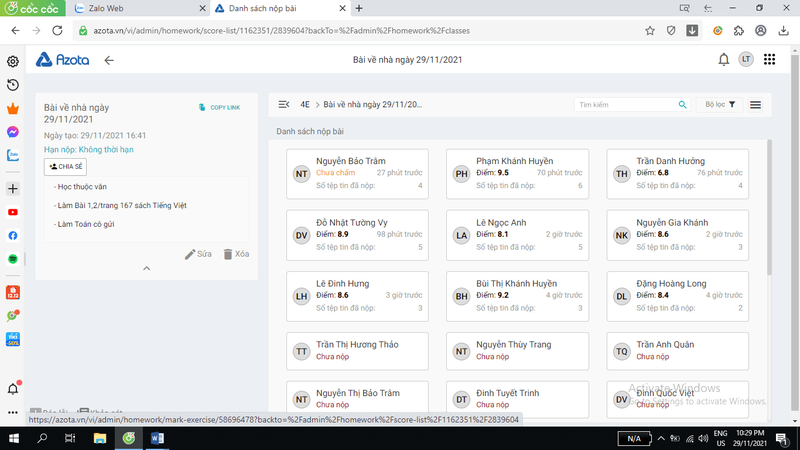Screen dimensions: 800x450
Task: Reload the current page
Action: 57,31
